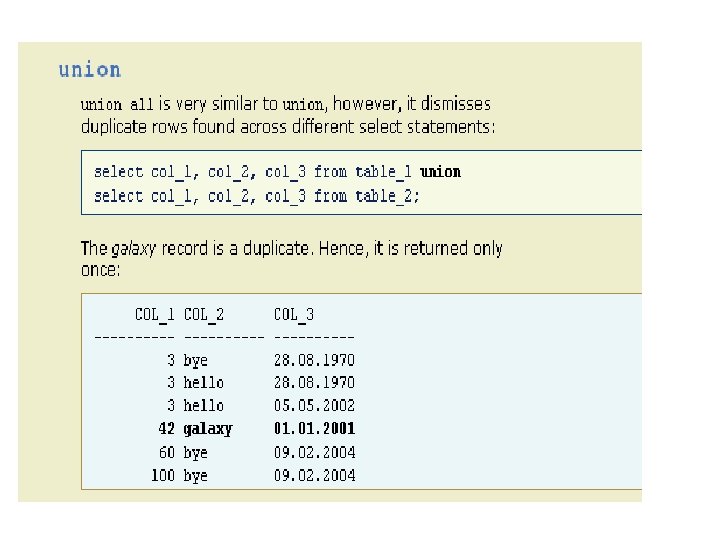Screen dimensions: 720x540
Task: Click the first 'bye' entry in COL_2
Action: click(x=196, y=360)
